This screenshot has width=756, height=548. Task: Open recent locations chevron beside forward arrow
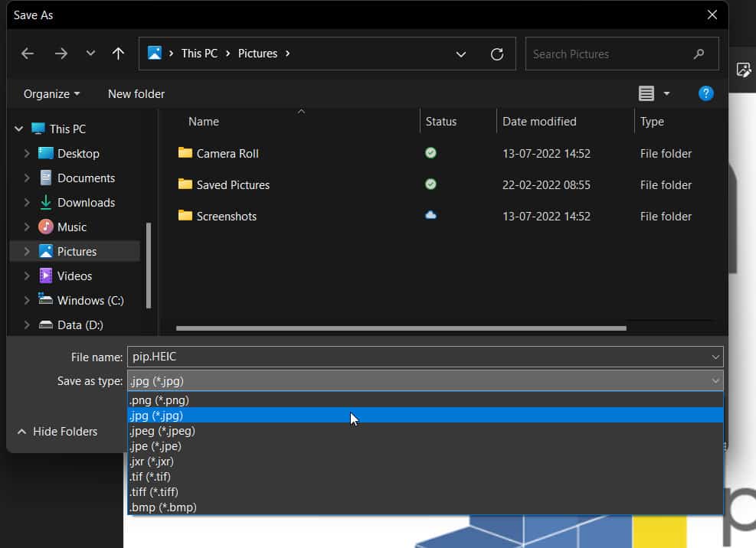point(90,54)
